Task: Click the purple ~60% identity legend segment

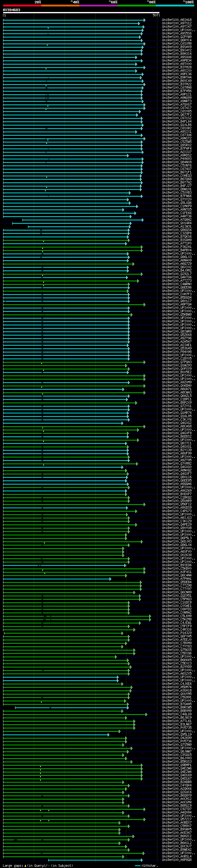Action: click(x=99, y=6)
